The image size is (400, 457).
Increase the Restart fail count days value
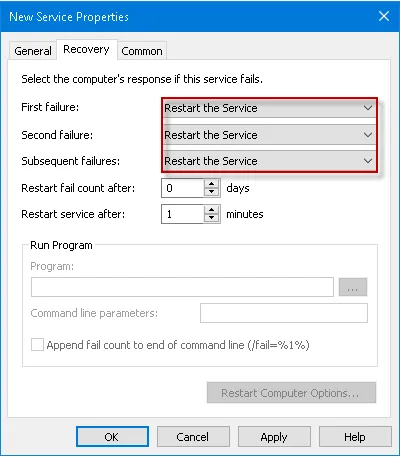tap(211, 184)
